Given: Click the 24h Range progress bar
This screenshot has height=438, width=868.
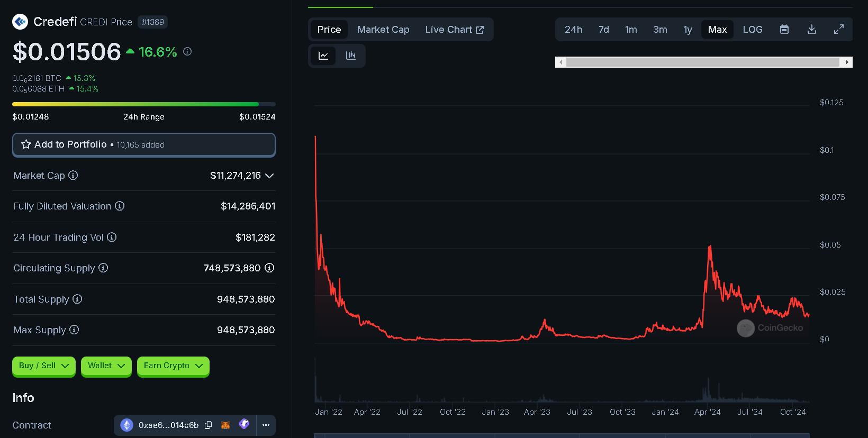Looking at the screenshot, I should (144, 104).
